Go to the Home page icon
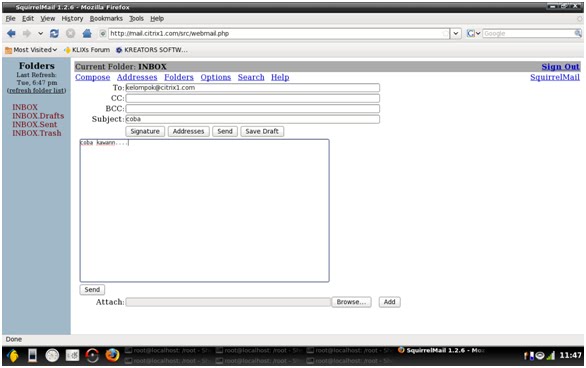The image size is (586, 368). [87, 34]
